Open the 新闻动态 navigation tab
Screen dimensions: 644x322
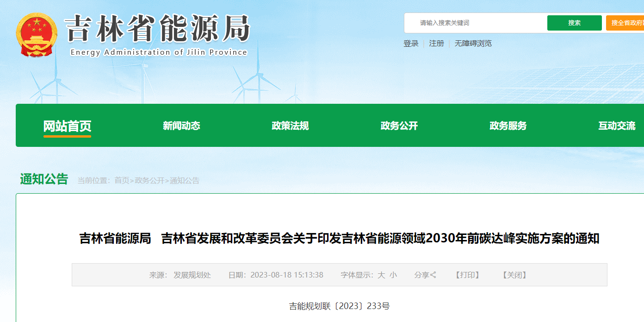181,126
